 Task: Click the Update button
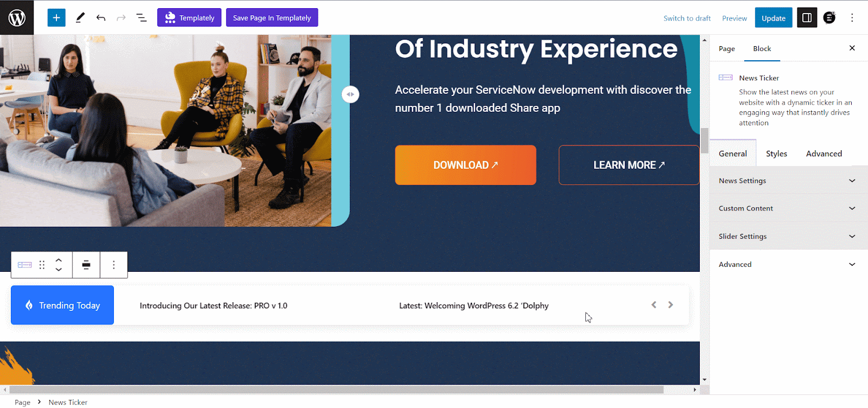point(773,18)
